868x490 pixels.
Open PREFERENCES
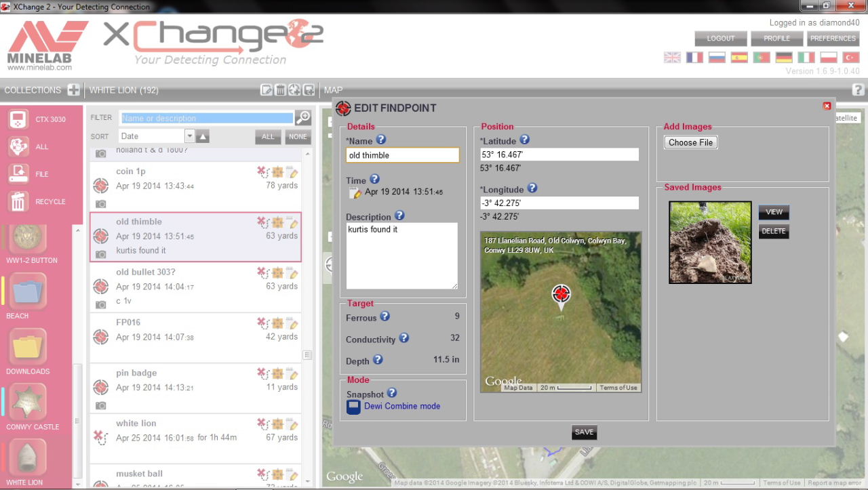pyautogui.click(x=833, y=39)
